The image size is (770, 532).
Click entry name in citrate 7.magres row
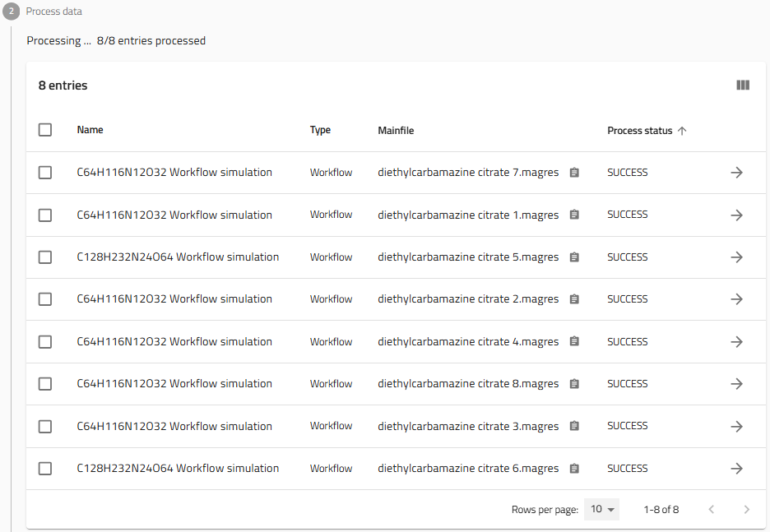(x=174, y=172)
